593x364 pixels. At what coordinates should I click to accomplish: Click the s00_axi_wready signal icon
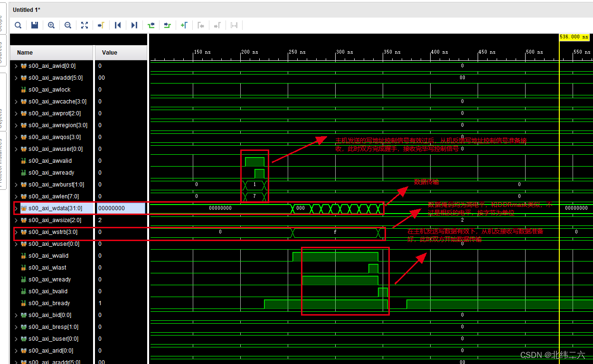23,280
